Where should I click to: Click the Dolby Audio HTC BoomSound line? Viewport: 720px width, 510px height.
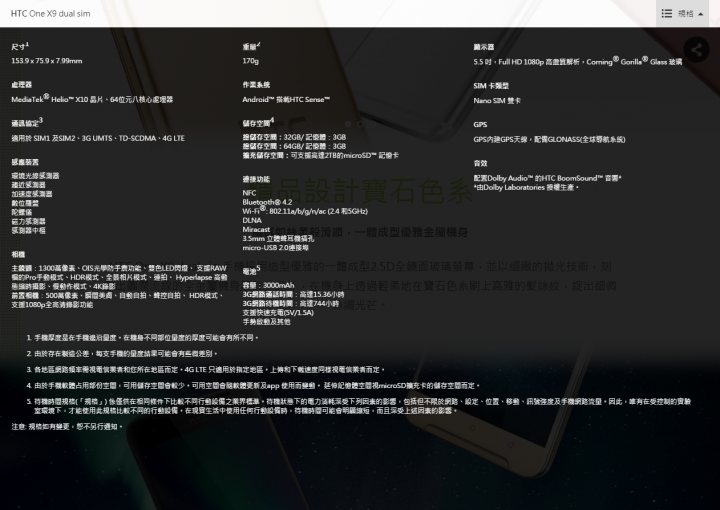point(547,178)
